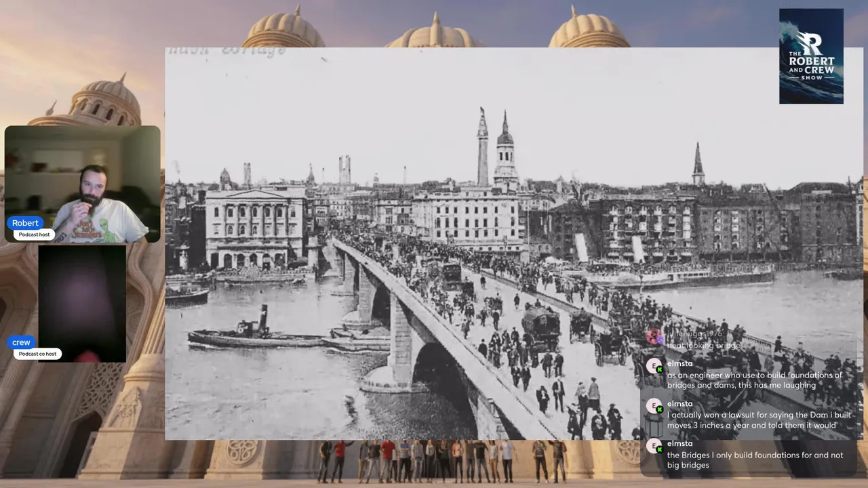Click 'elmsta' username above engineer message
The width and height of the screenshot is (868, 488).
point(679,364)
